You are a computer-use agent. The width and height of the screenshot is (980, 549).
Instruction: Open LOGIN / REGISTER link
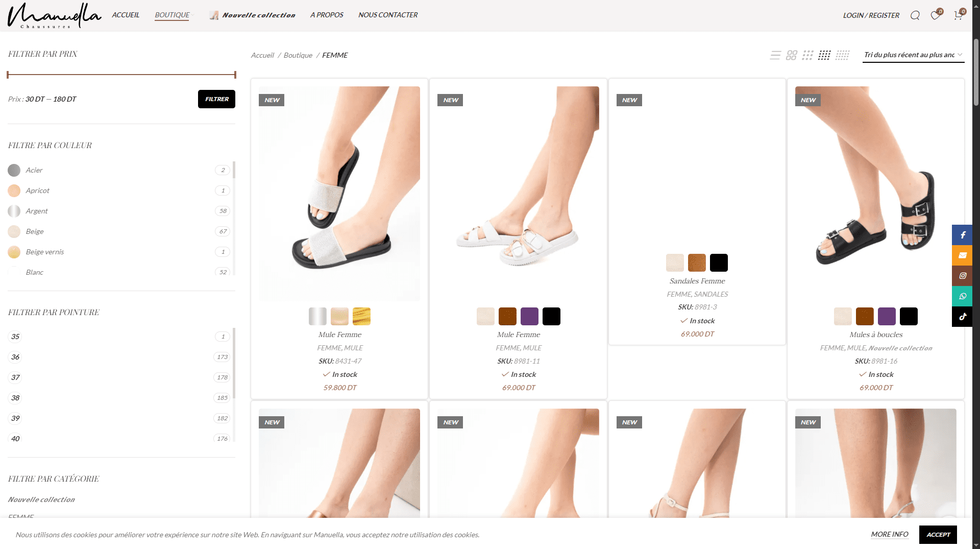871,15
